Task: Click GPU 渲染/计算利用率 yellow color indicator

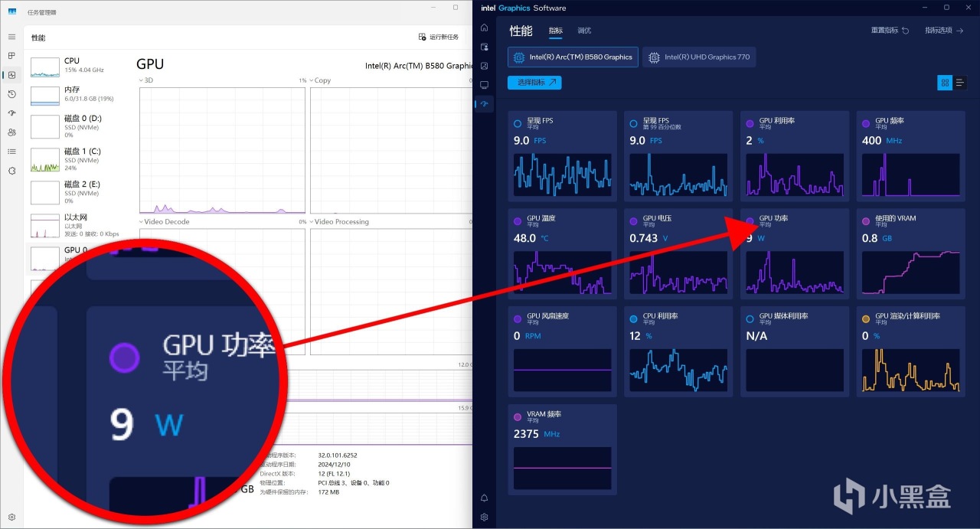Action: tap(867, 318)
